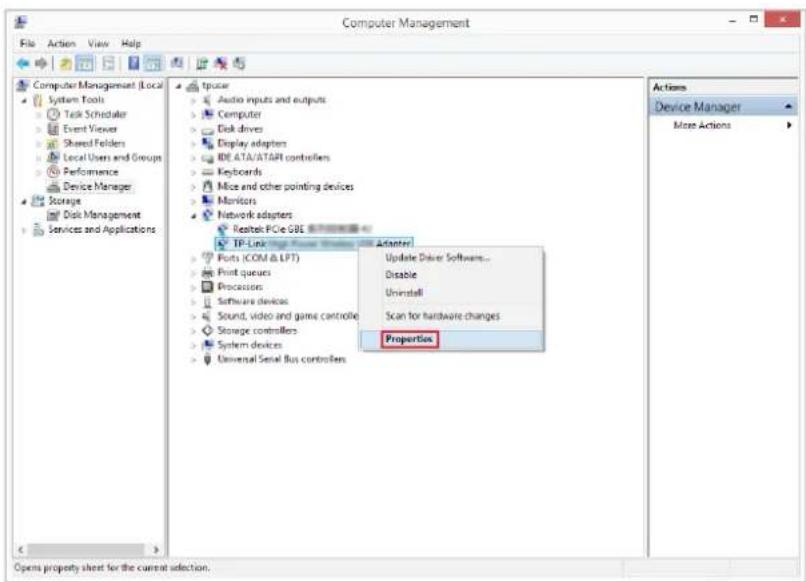Select Software devices category
The image size is (806, 582).
253,301
